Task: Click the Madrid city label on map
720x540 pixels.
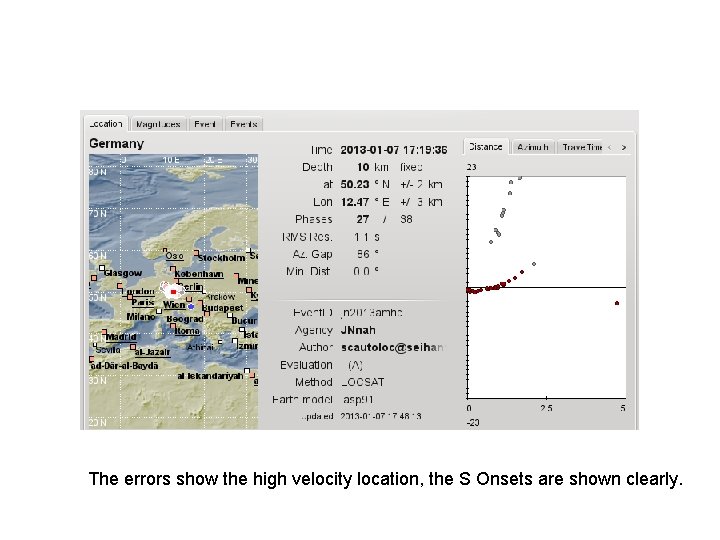Action: 121,337
